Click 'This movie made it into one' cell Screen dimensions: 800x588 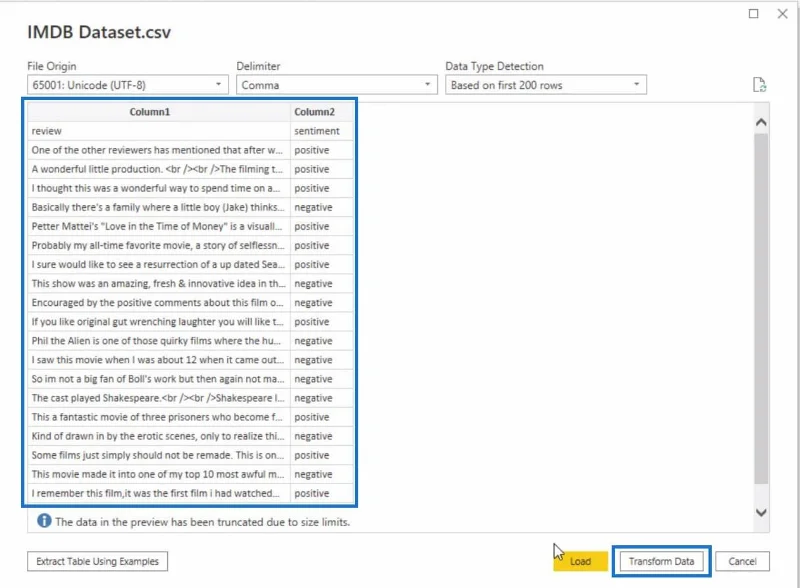tap(159, 474)
